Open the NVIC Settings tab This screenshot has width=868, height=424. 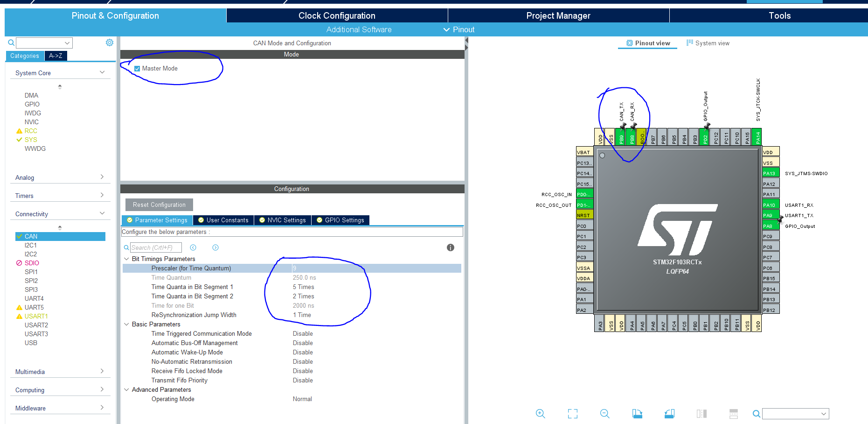[283, 220]
